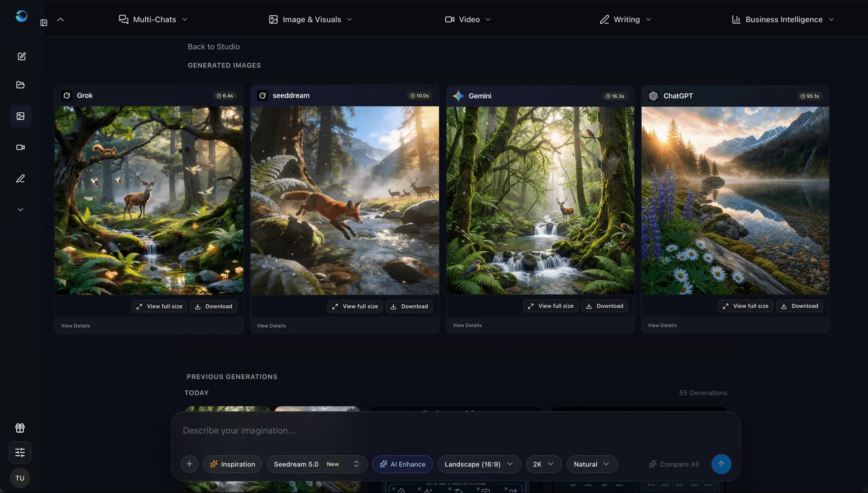Click the plus attach button
Image resolution: width=868 pixels, height=493 pixels.
189,464
